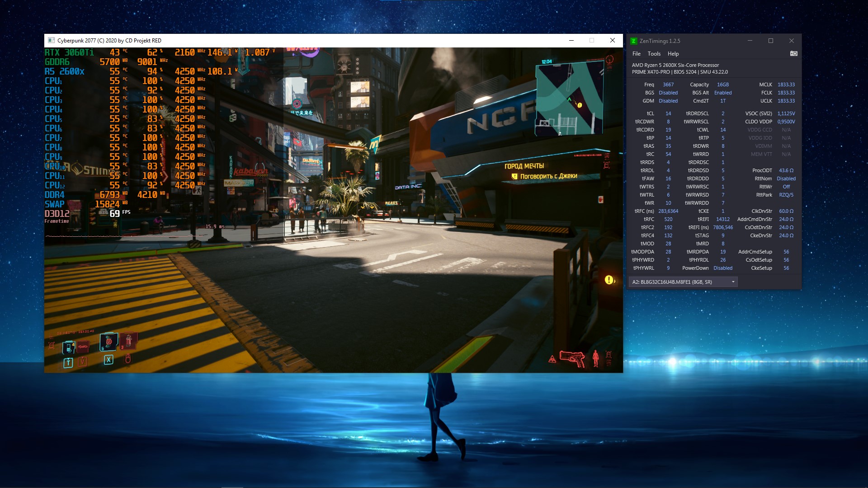The image size is (868, 488).
Task: Click the car summon slot icon
Action: click(x=83, y=347)
